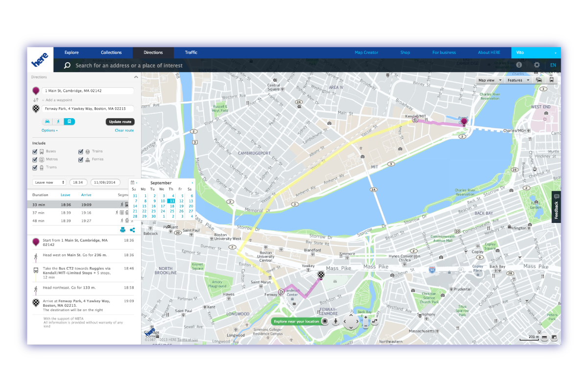The width and height of the screenshot is (588, 392).
Task: Select drive mode car toggle
Action: tap(47, 122)
